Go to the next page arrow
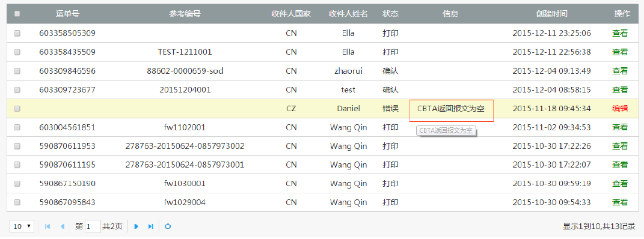The image size is (644, 239). (x=136, y=226)
